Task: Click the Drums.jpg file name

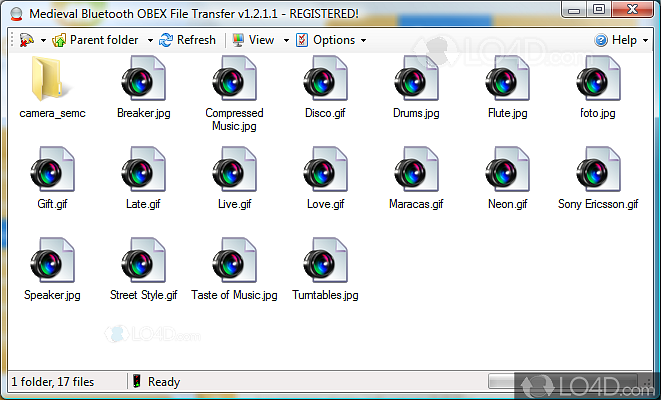Action: pos(416,113)
